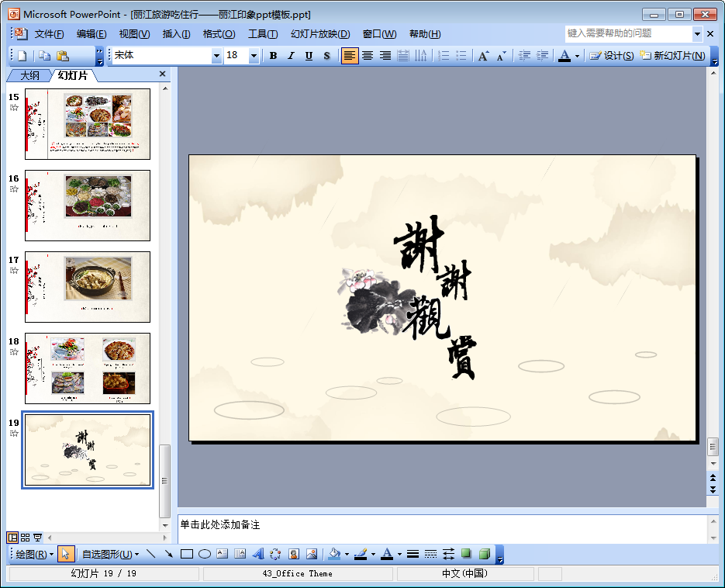This screenshot has width=725, height=588.
Task: Select the Rectangle drawing tool
Action: point(187,554)
